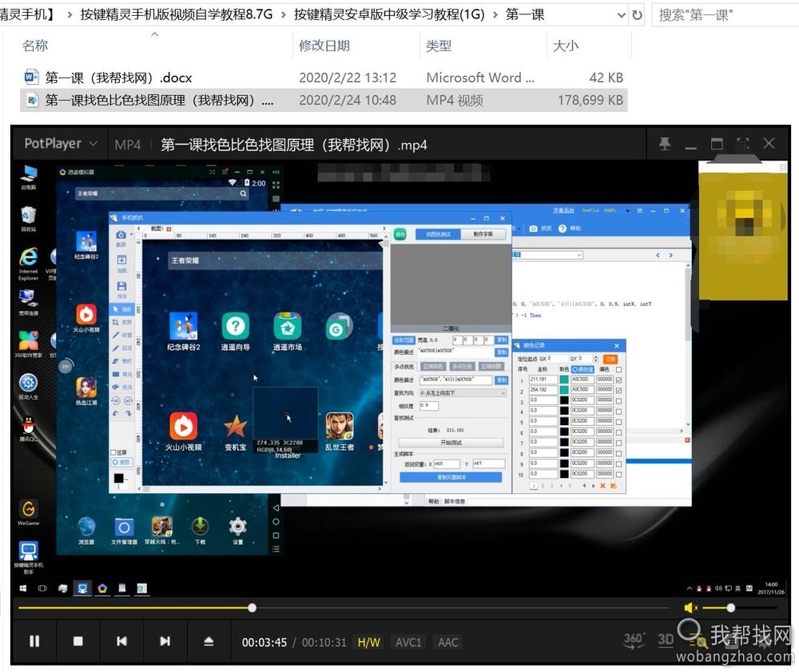Screen dimensions: 799x672
Task: Select the fill rectangle tool in sidebar
Action: pyautogui.click(x=122, y=374)
